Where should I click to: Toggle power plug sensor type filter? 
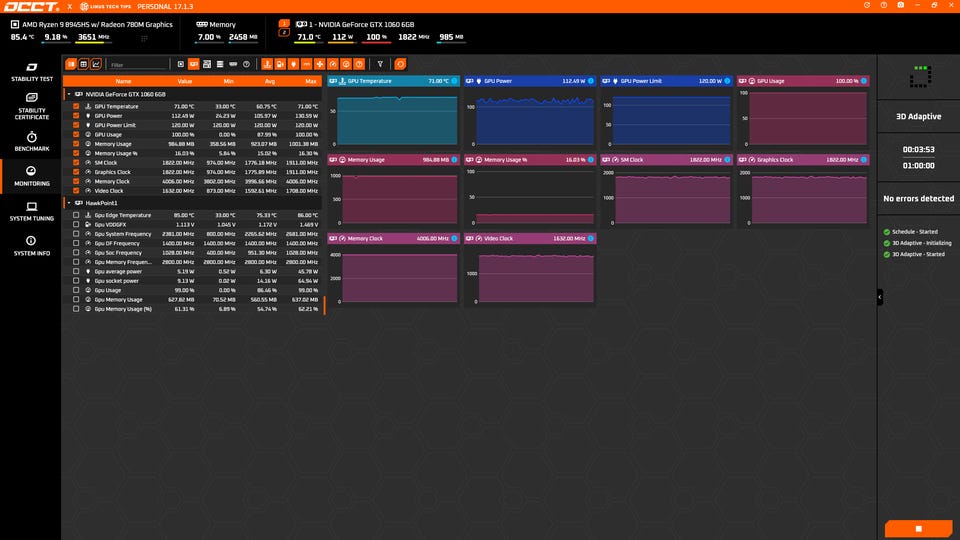click(293, 64)
